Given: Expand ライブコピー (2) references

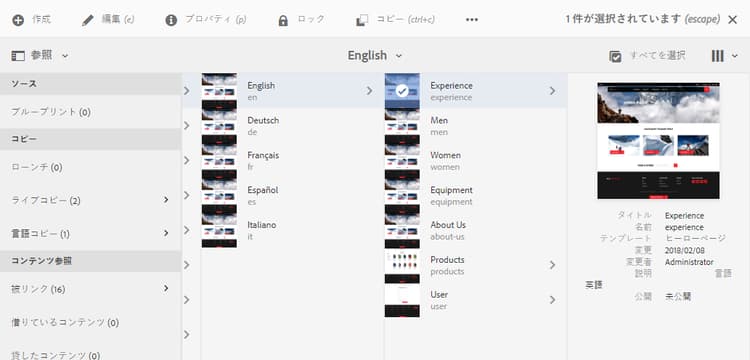Looking at the screenshot, I should [166, 200].
